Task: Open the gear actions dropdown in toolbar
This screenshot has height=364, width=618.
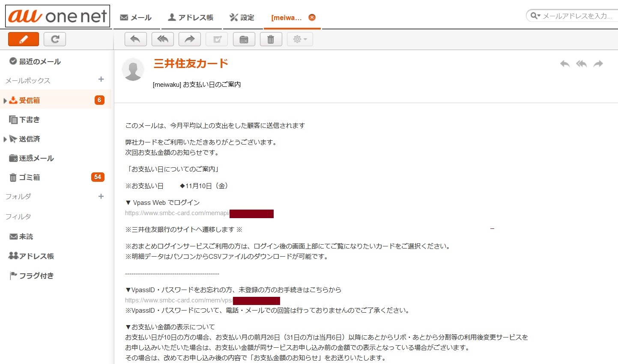Action: tap(300, 39)
